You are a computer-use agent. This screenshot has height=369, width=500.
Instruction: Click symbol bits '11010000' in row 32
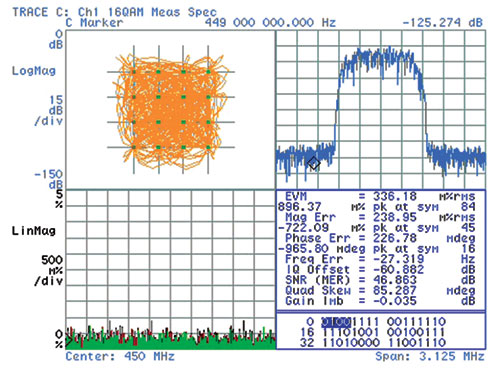(351, 343)
